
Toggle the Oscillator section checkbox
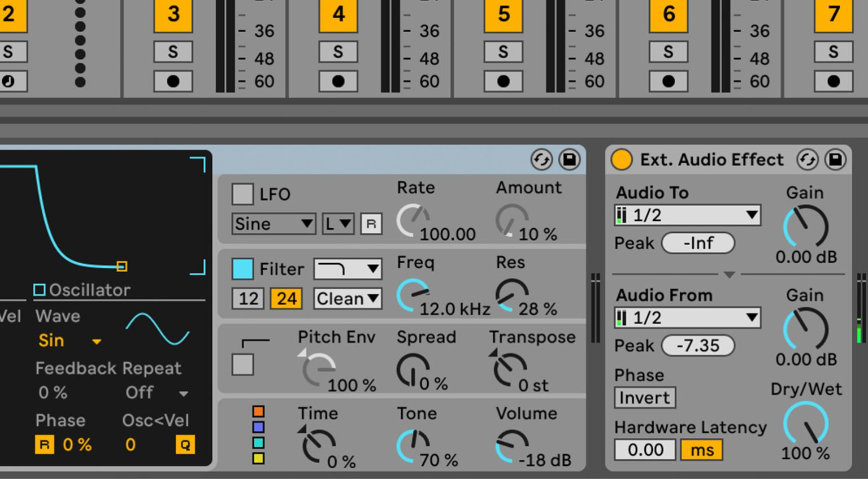39,290
